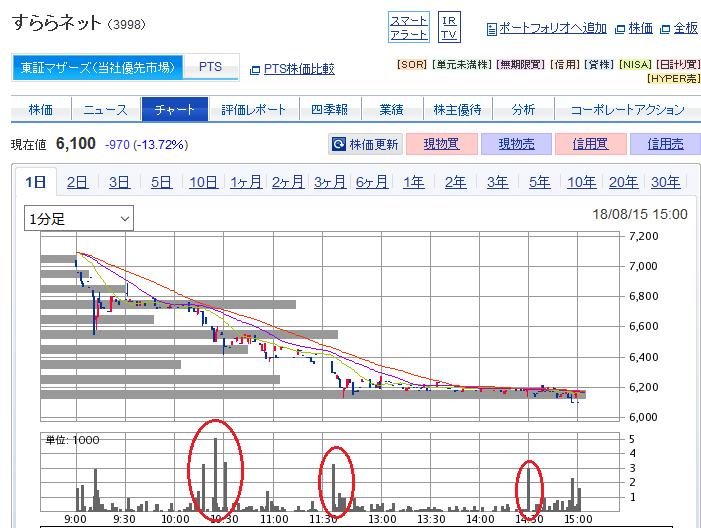Open the IR TV icon

(450, 27)
